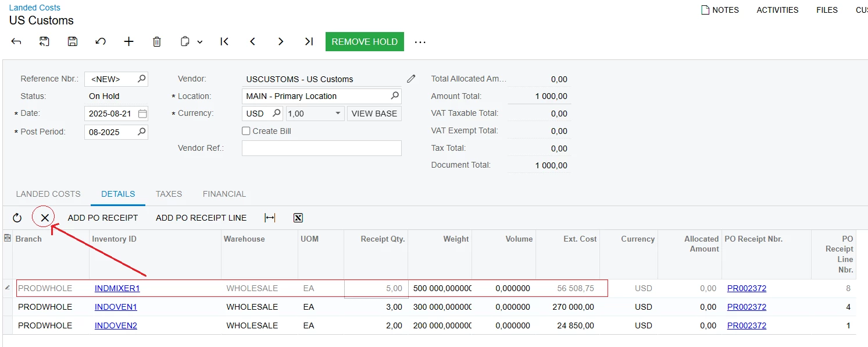Image resolution: width=868 pixels, height=347 pixels.
Task: Click Receipt Qty. cell 5,00
Action: click(376, 288)
